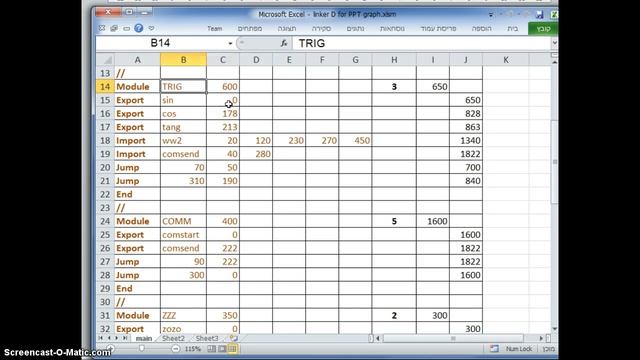The height and width of the screenshot is (360, 640).
Task: Open the Developer tab (מפתחים)
Action: pyautogui.click(x=250, y=29)
